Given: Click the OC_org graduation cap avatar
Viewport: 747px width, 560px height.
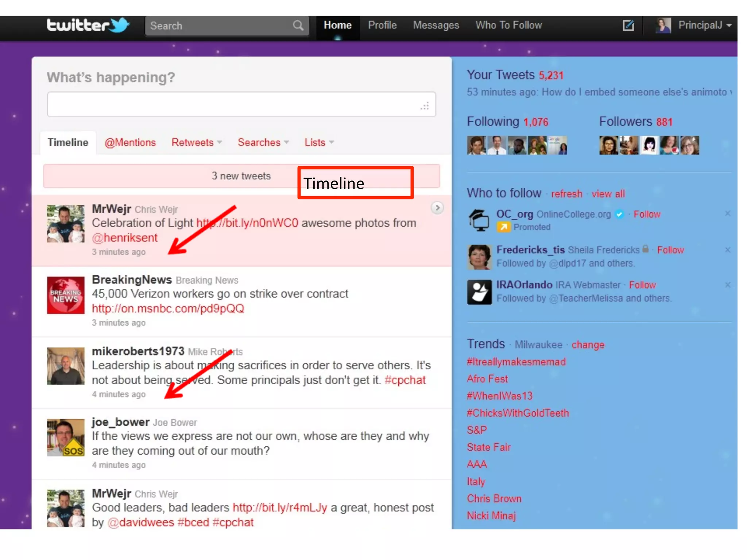Looking at the screenshot, I should coord(479,220).
